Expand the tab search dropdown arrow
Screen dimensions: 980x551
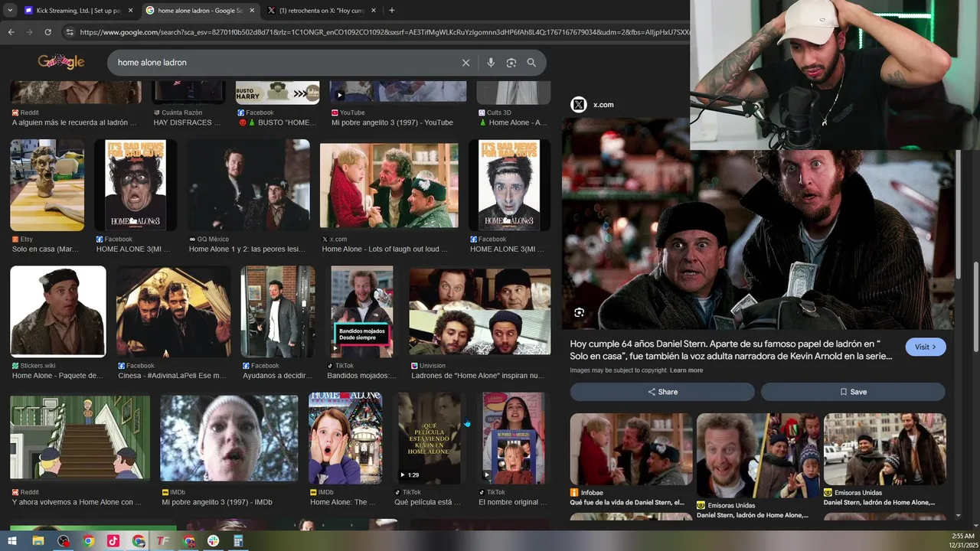(10, 11)
